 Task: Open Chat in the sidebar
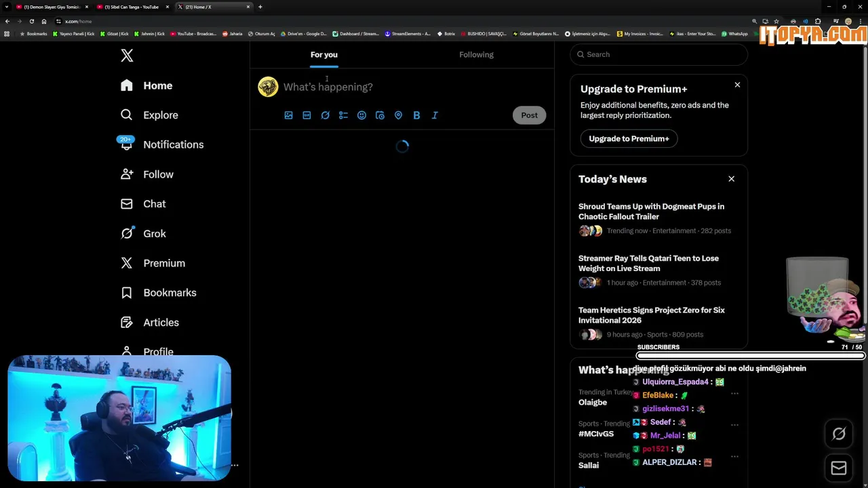143,204
